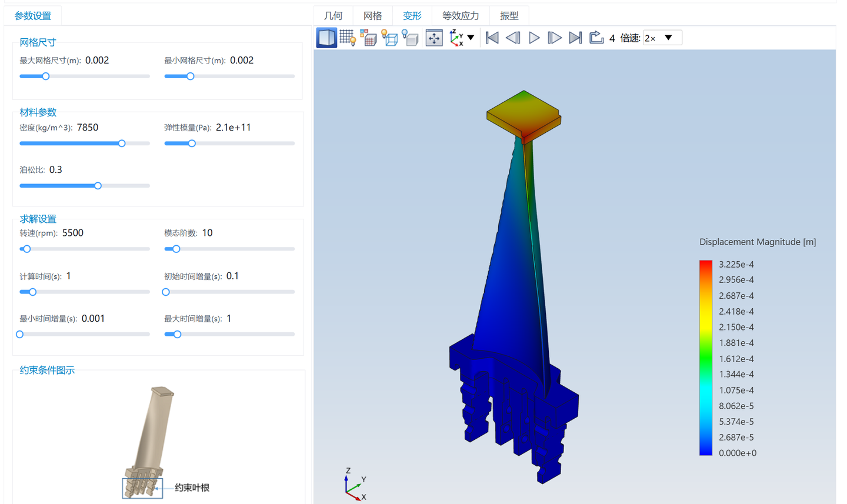Toggle mesh grid visibility icon
Viewport: 847px width, 504px height.
[348, 38]
